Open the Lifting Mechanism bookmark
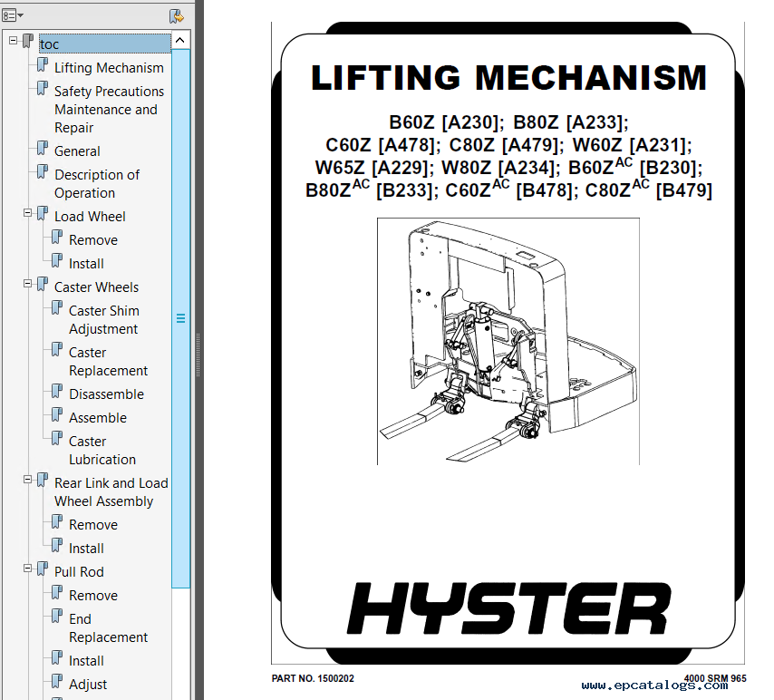The height and width of the screenshot is (700, 774). (109, 68)
